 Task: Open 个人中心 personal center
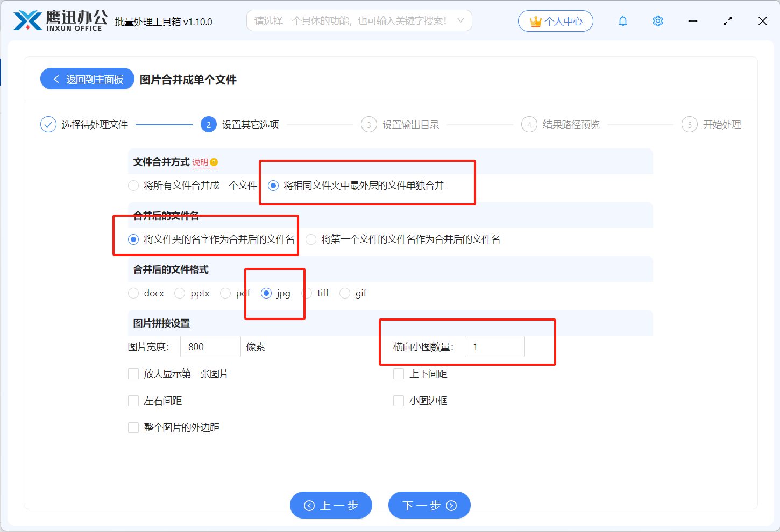tap(556, 21)
